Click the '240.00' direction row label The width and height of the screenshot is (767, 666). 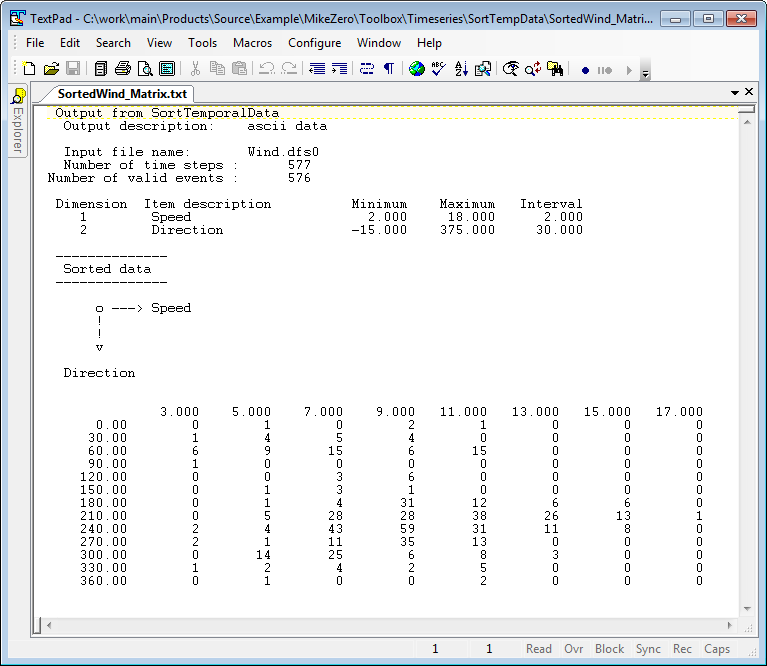pos(104,529)
